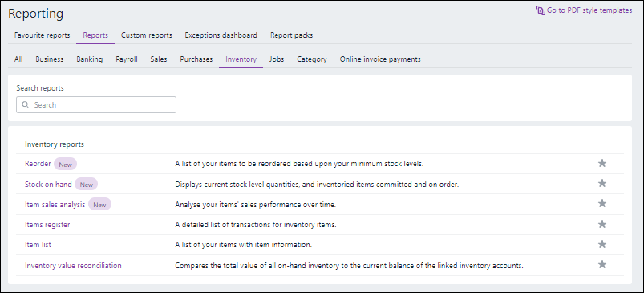Viewport: 644px width, 293px height.
Task: Star the Stock on hand report
Action: [601, 183]
